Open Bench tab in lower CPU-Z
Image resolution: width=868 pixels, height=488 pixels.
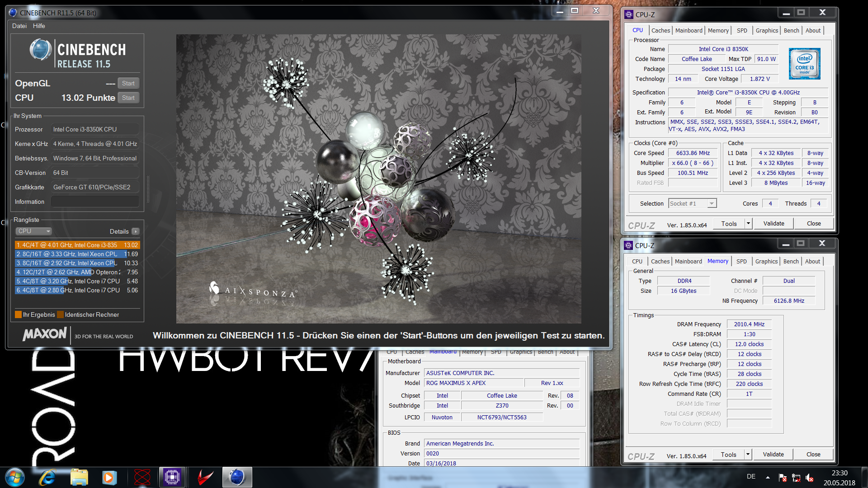[x=791, y=261]
